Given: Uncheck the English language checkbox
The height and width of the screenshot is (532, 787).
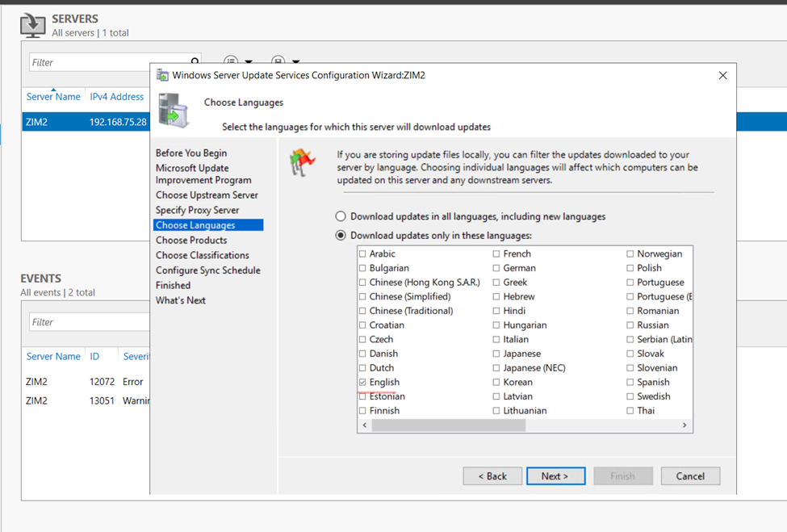Looking at the screenshot, I should coord(362,383).
